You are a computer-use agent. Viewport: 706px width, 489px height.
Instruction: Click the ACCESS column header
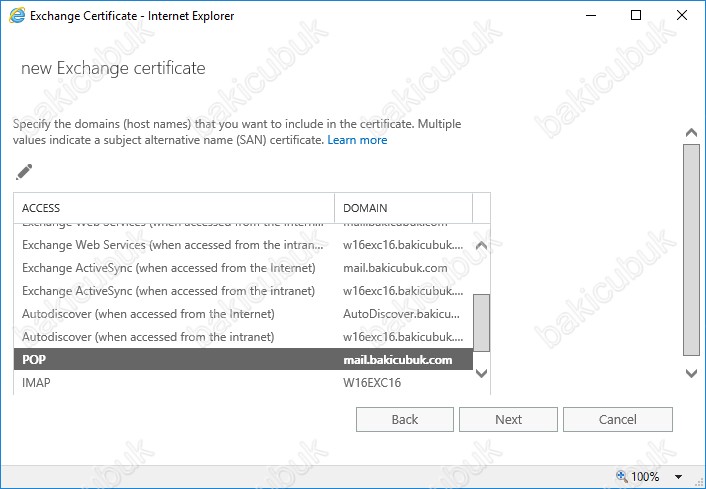174,208
